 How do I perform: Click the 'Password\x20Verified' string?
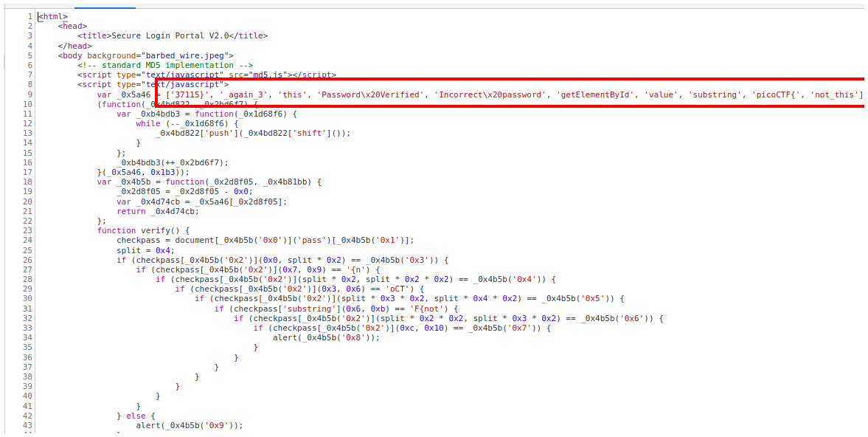point(372,94)
